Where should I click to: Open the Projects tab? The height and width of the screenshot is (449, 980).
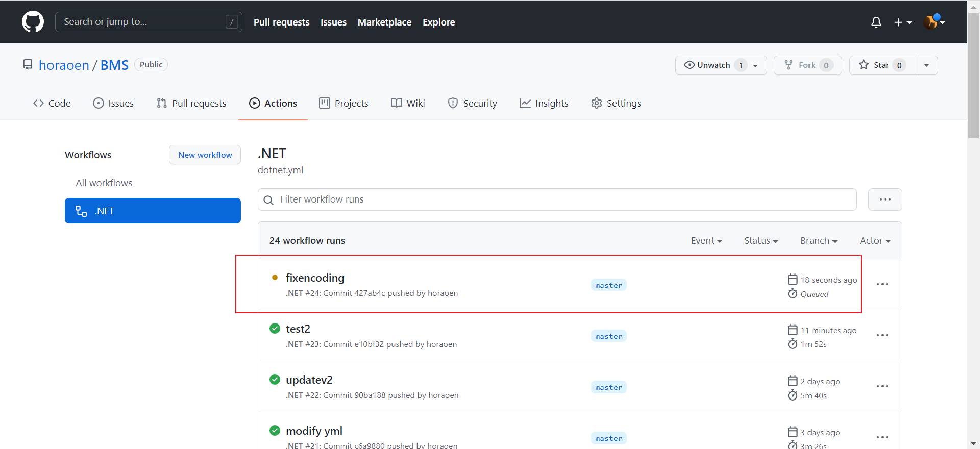tap(344, 103)
